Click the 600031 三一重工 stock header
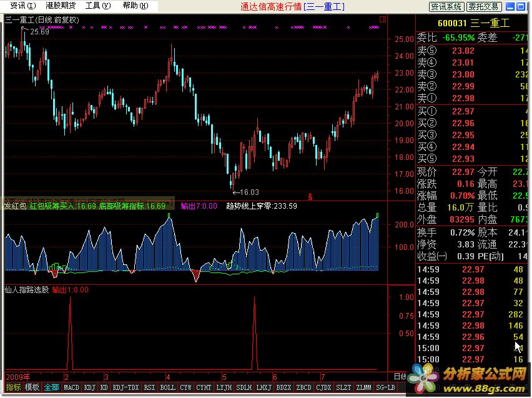Image resolution: width=532 pixels, height=398 pixels. click(473, 23)
